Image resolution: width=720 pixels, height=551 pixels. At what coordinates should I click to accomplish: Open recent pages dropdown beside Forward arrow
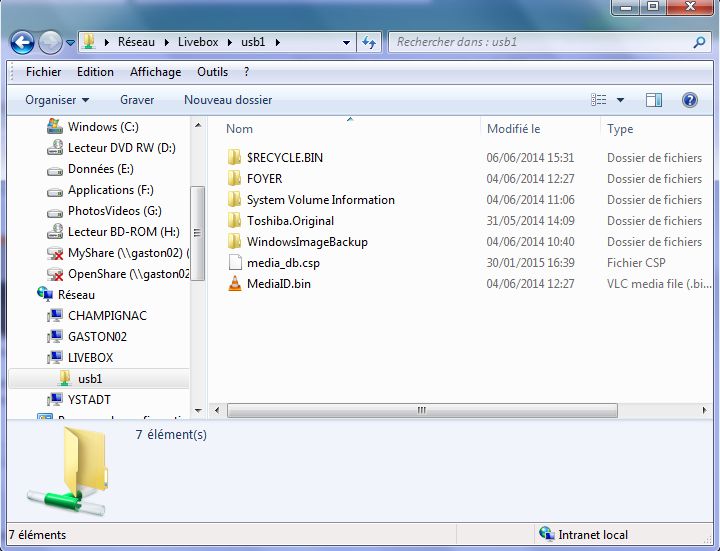70,43
